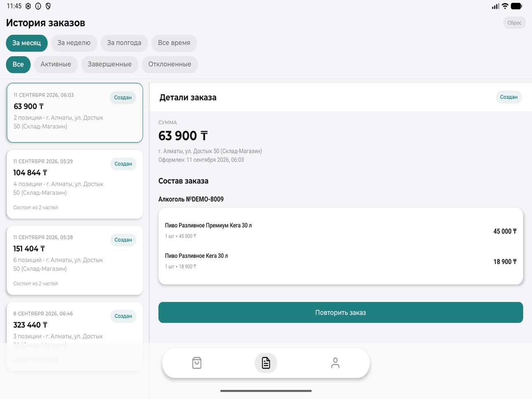Image resolution: width=532 pixels, height=399 pixels.
Task: Select the 'За полгода' period filter
Action: (124, 43)
